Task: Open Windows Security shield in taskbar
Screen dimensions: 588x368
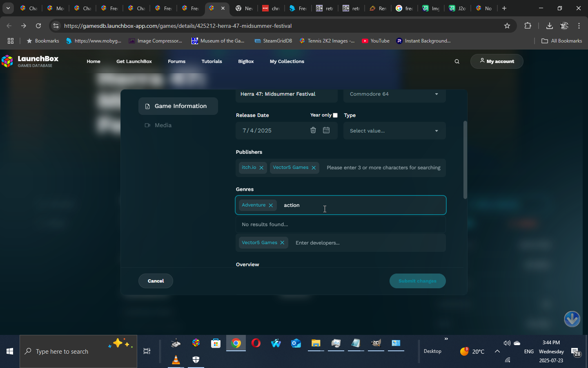Action: [x=196, y=360]
